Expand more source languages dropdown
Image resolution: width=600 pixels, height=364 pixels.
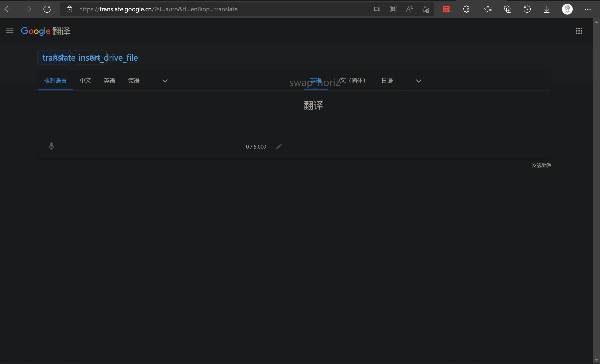point(165,81)
